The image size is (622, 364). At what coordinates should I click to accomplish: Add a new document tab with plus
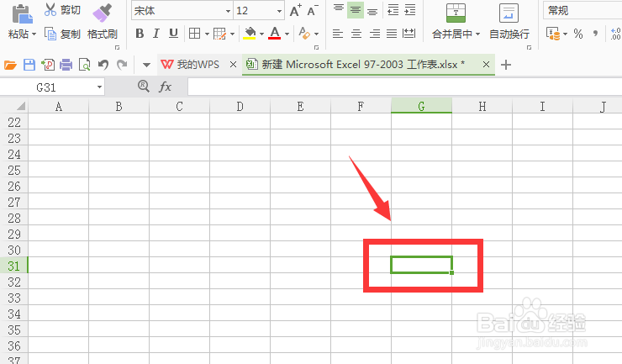point(506,65)
